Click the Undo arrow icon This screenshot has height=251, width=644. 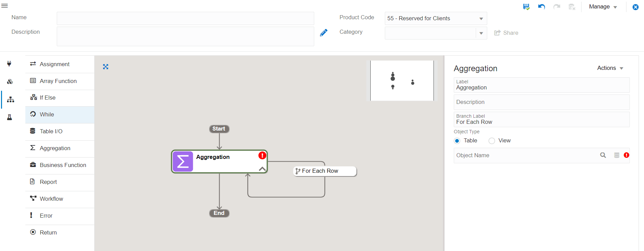pyautogui.click(x=542, y=7)
